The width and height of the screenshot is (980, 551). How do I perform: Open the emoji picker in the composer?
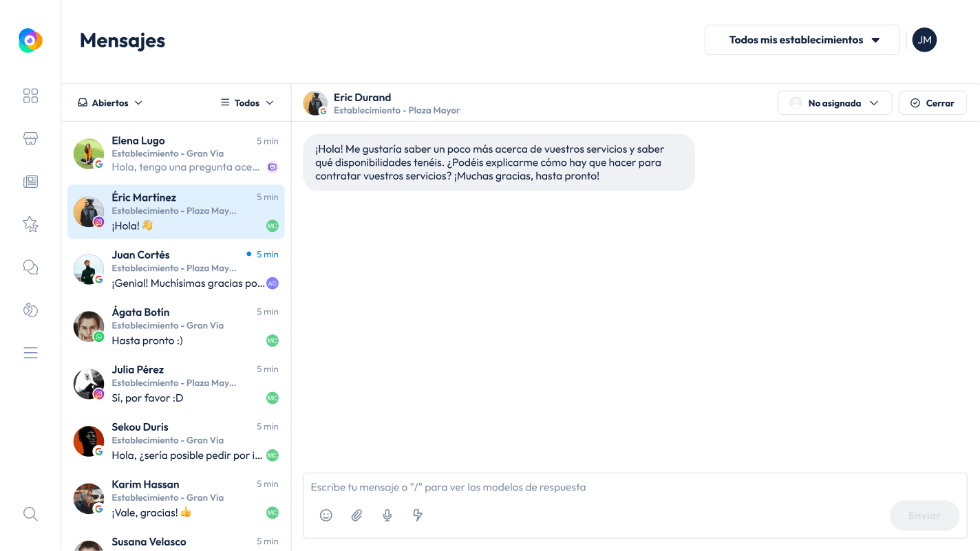[326, 515]
